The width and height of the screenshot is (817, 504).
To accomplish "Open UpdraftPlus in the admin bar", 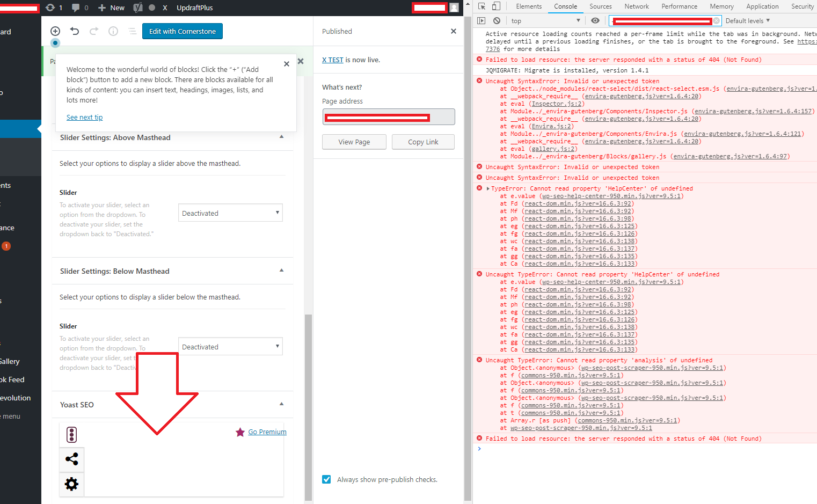I will 194,8.
